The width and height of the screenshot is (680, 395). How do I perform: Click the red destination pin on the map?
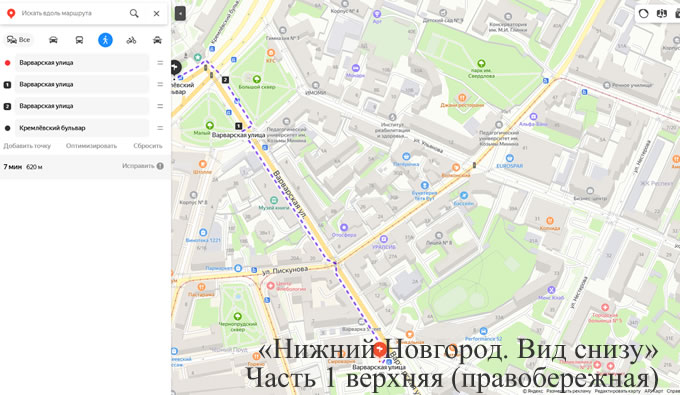pyautogui.click(x=380, y=349)
